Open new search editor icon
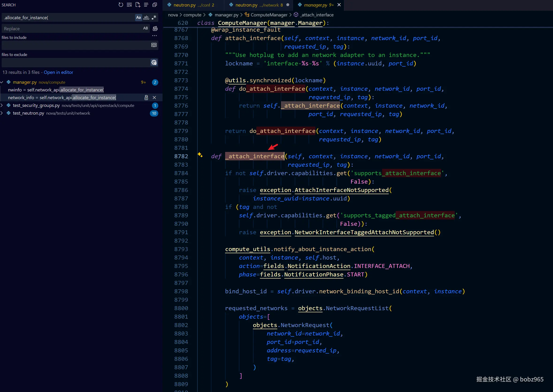Viewport: 553px width, 392px height. [138, 5]
